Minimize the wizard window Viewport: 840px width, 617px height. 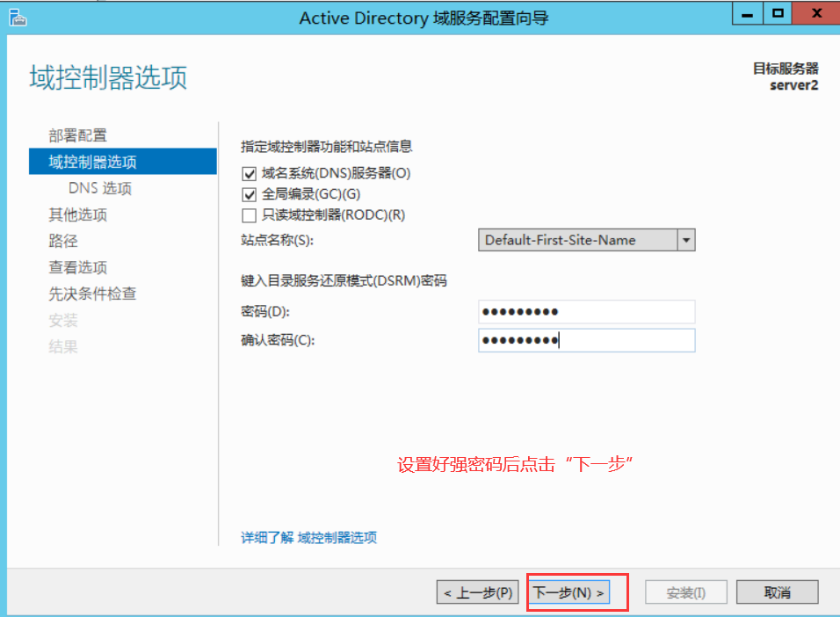point(748,13)
